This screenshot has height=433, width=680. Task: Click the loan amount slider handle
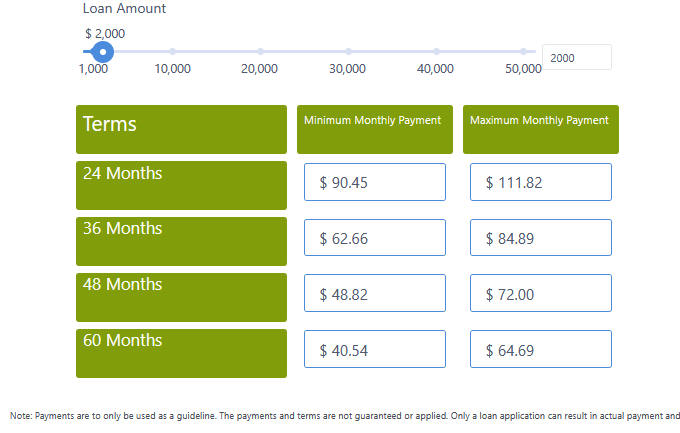coord(102,51)
